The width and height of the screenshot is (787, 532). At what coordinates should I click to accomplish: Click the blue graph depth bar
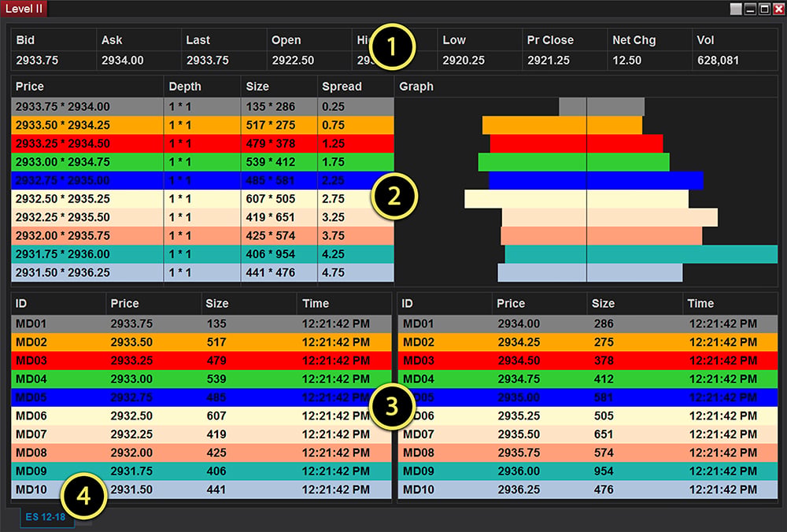point(596,181)
